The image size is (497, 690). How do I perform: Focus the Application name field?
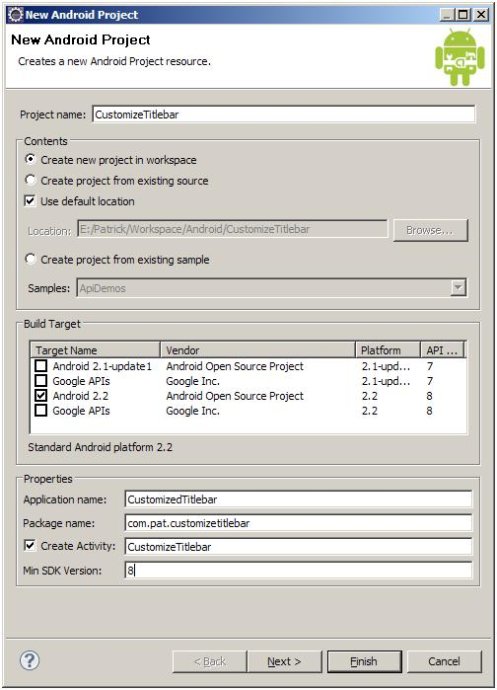298,499
